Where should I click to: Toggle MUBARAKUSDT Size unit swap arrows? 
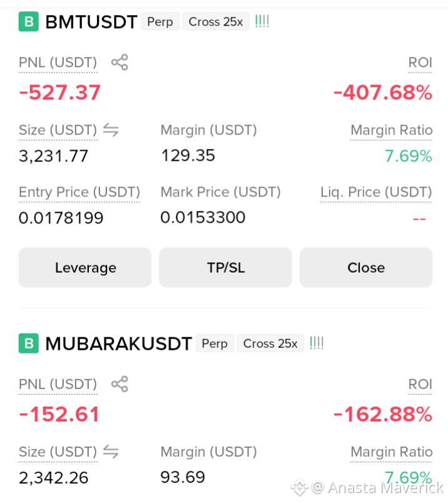[111, 452]
